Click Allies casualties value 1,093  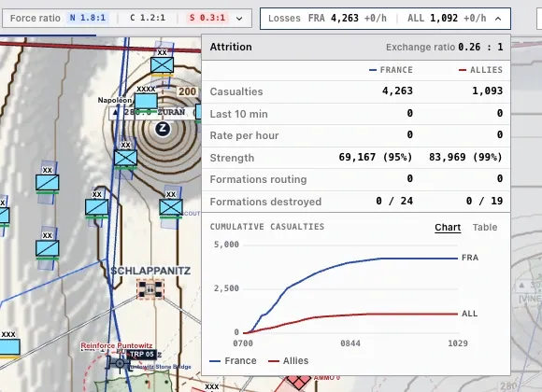point(488,91)
